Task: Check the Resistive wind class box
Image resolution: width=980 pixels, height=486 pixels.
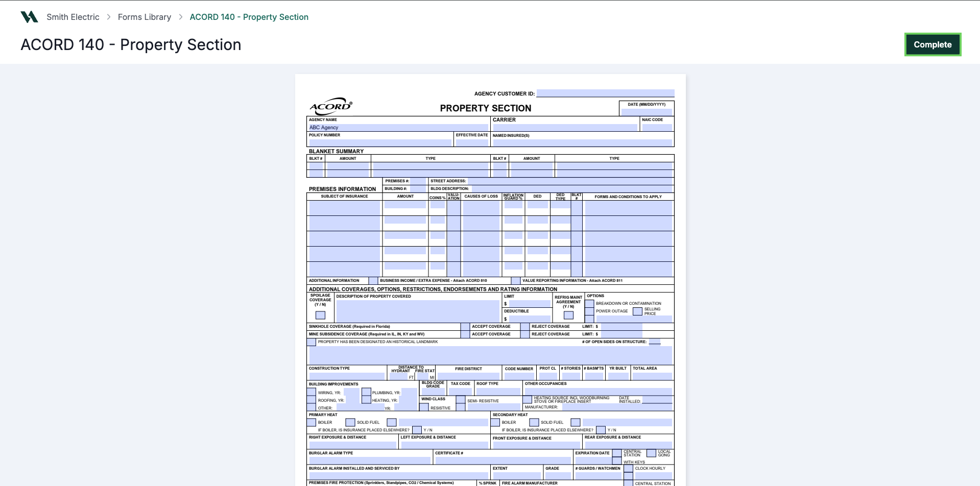Action: [424, 408]
